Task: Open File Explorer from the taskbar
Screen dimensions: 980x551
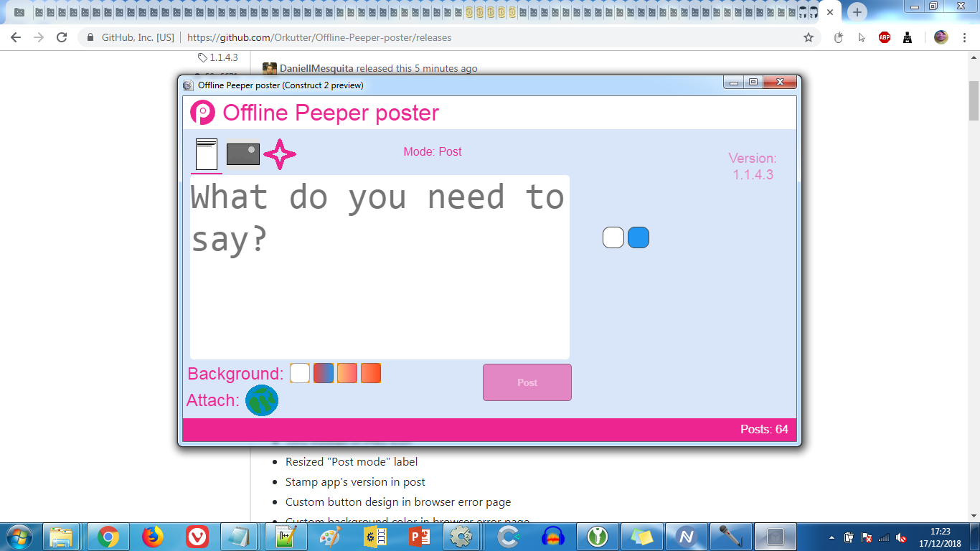Action: click(x=62, y=536)
